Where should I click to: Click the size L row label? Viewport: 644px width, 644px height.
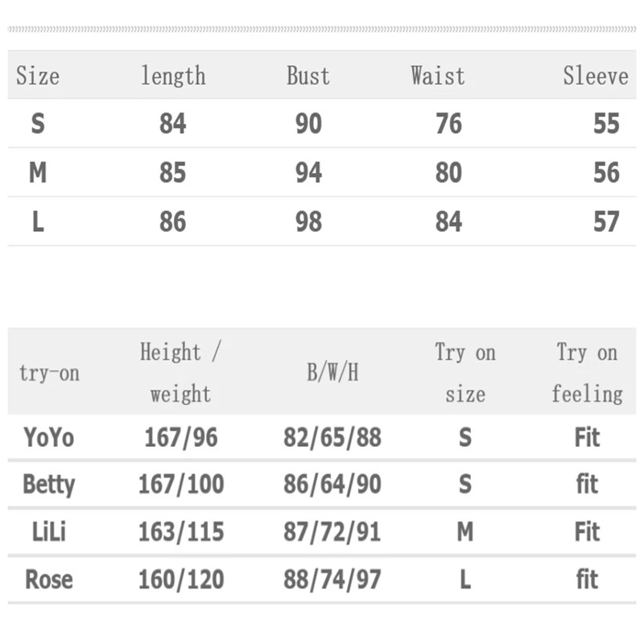coord(38,222)
